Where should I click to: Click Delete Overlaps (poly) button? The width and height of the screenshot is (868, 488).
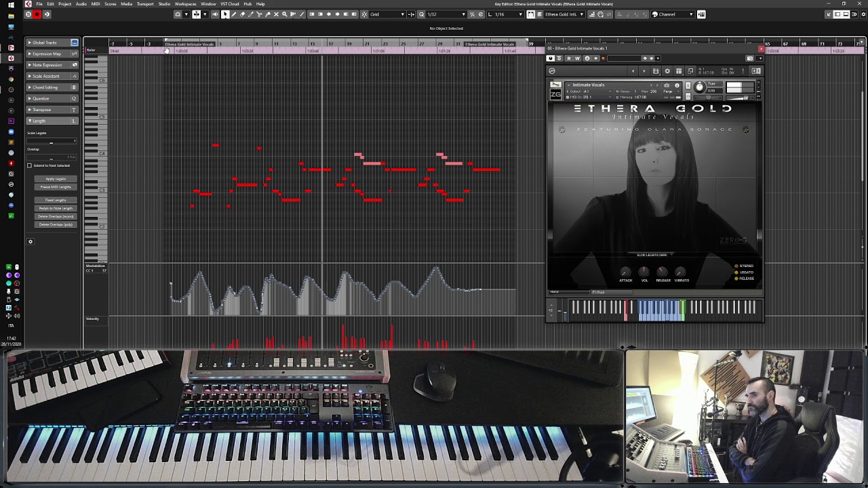56,224
